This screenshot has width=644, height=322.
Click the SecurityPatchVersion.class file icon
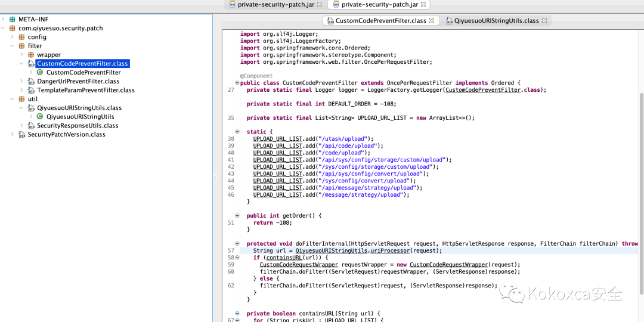(x=21, y=134)
